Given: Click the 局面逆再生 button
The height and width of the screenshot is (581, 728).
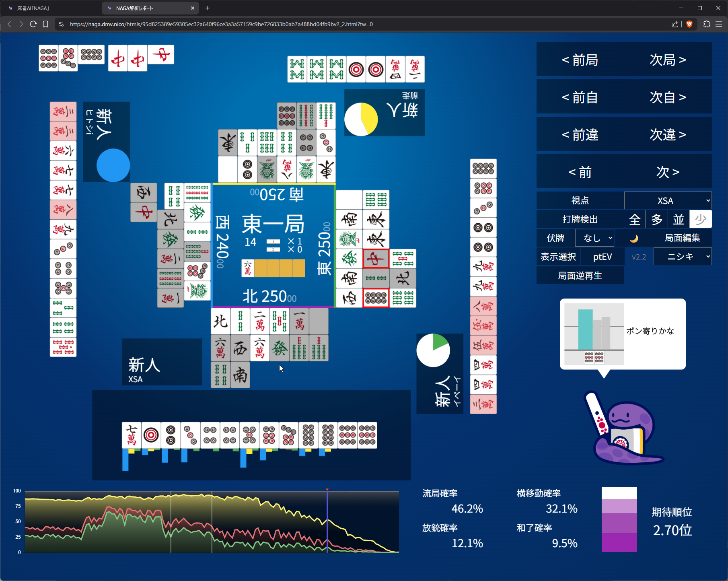Looking at the screenshot, I should (x=580, y=276).
